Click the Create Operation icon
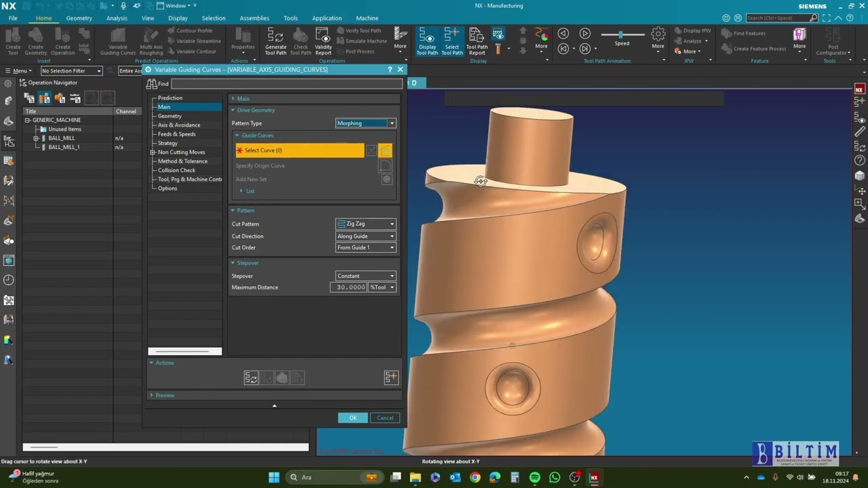868x488 pixels. pyautogui.click(x=62, y=41)
